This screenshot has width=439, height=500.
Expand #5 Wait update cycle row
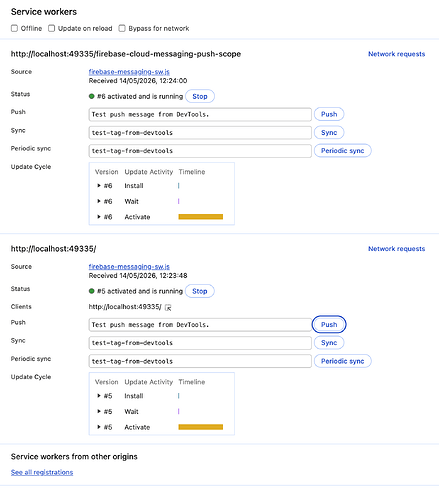99,411
